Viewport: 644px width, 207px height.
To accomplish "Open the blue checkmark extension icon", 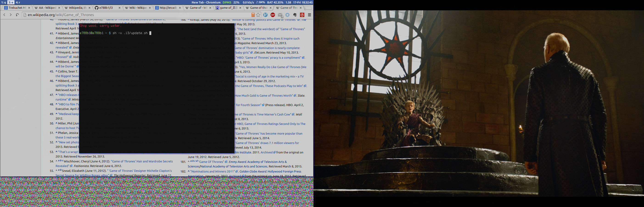I will [x=266, y=15].
